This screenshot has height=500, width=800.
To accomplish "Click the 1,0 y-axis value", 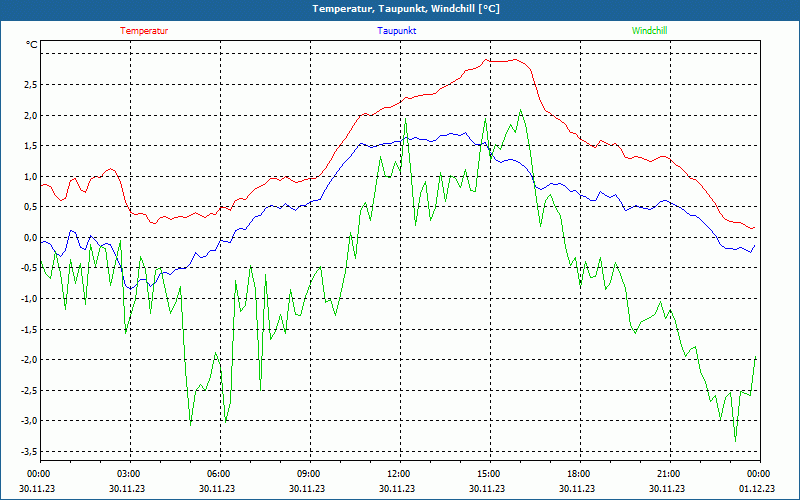I will pyautogui.click(x=31, y=177).
